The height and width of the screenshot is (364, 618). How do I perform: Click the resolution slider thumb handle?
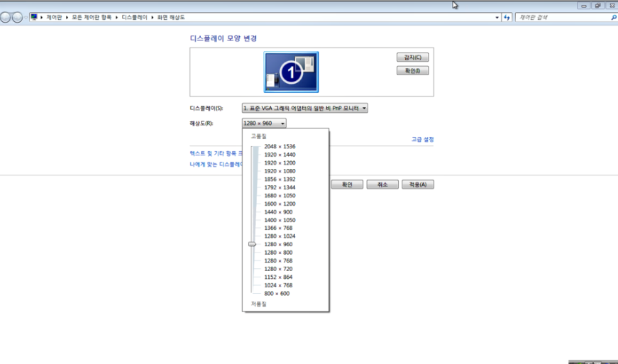[x=253, y=244]
